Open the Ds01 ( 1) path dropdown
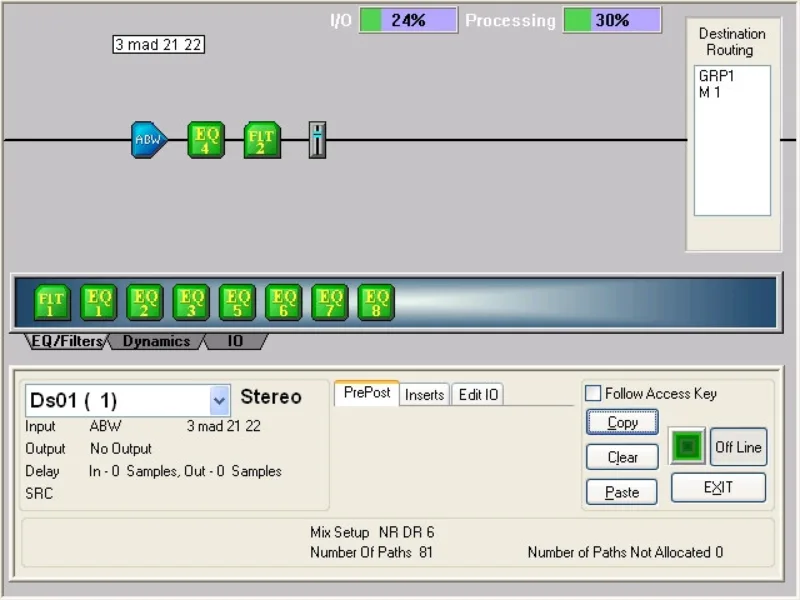Image resolution: width=800 pixels, height=600 pixels. (219, 401)
